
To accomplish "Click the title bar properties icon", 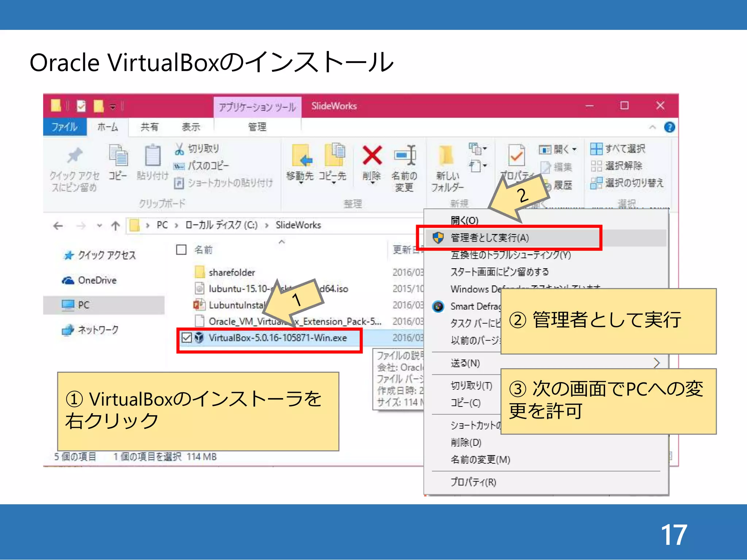I will 81,106.
